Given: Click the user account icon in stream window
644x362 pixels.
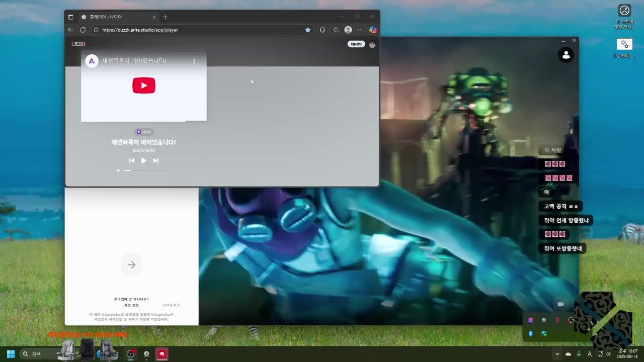Looking at the screenshot, I should click(566, 55).
